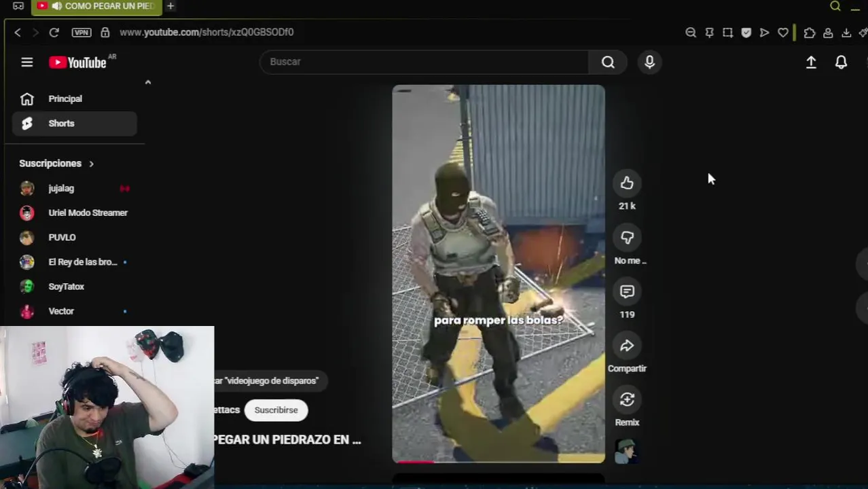
Task: Go forward with browser forward arrow
Action: pyautogui.click(x=35, y=32)
